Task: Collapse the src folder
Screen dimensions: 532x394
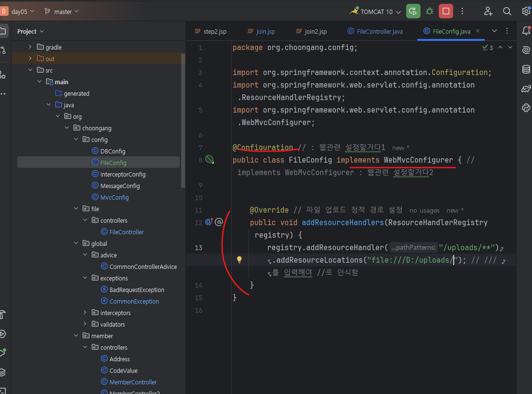Action: tap(30, 70)
